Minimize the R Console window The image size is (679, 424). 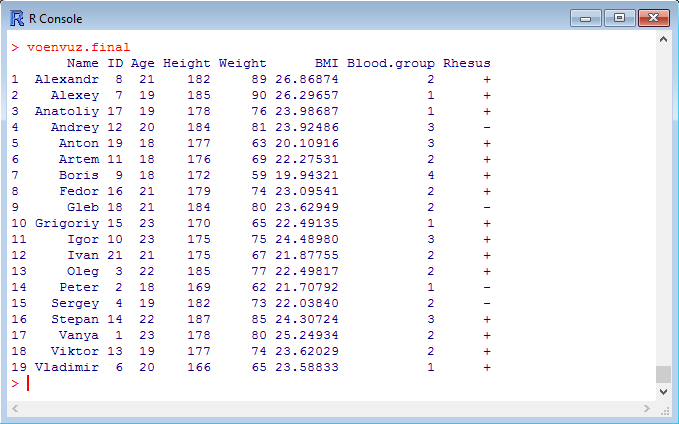click(x=586, y=18)
